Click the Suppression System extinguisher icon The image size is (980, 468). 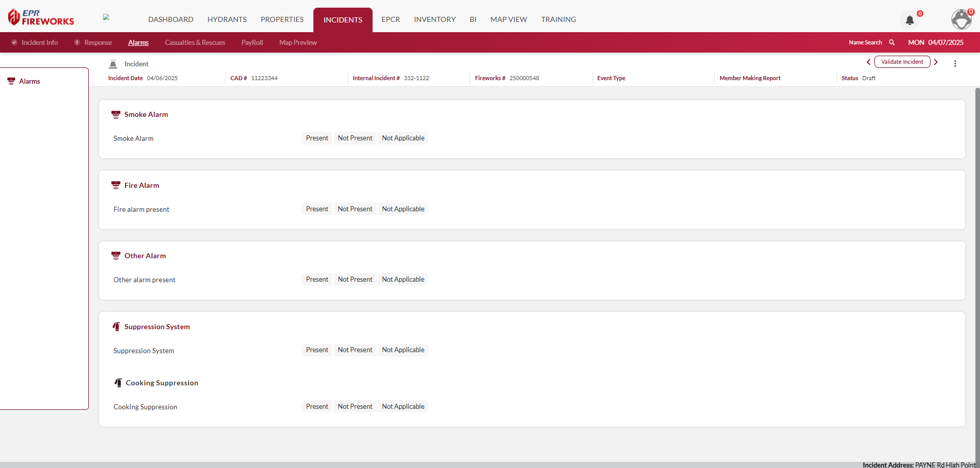tap(116, 327)
